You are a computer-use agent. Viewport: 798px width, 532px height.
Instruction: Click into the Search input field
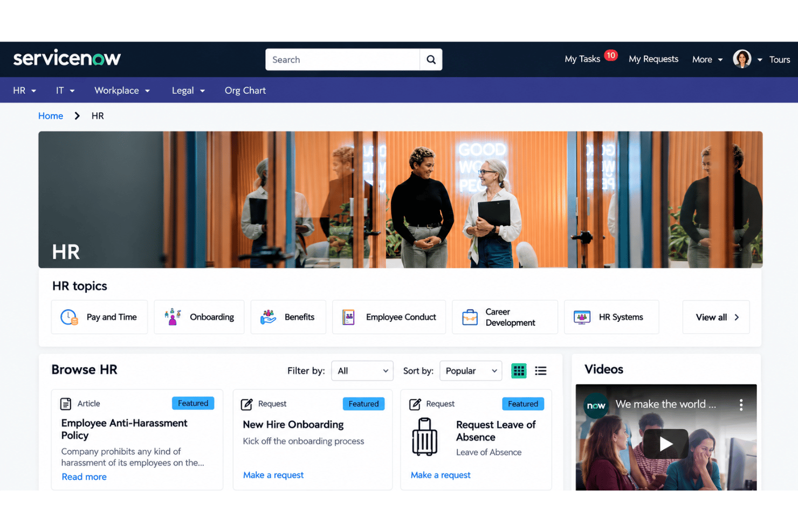[342, 59]
